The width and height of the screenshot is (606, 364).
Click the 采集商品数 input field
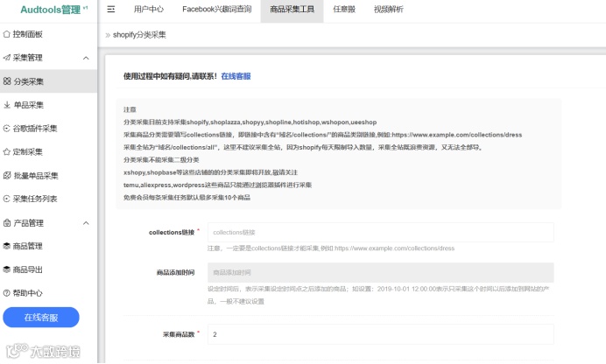tap(381, 334)
